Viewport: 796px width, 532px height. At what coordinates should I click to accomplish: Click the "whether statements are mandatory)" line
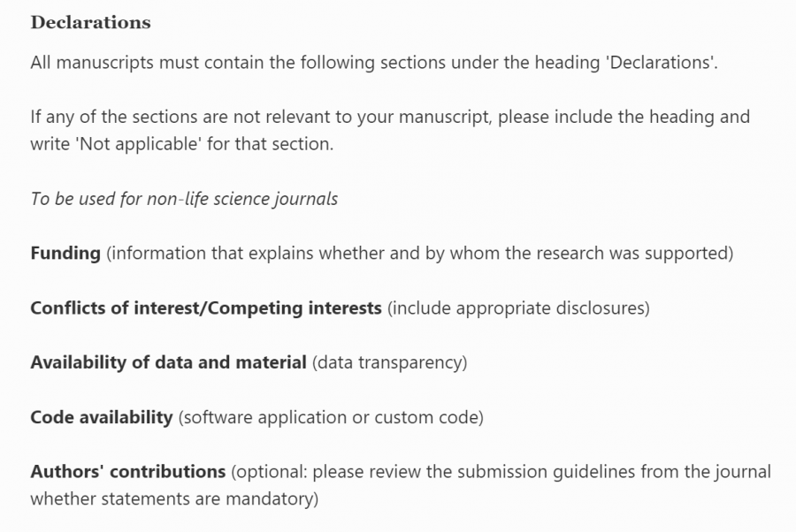173,498
